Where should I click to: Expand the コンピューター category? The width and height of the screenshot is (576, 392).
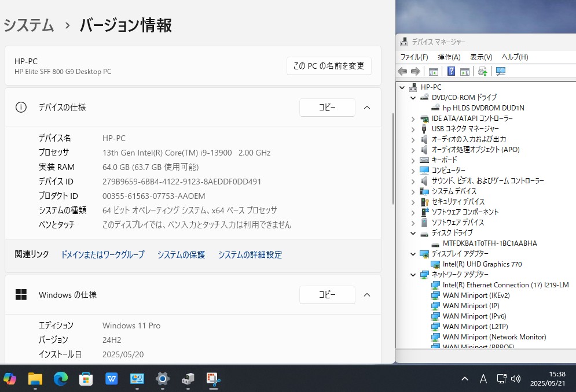(x=413, y=171)
